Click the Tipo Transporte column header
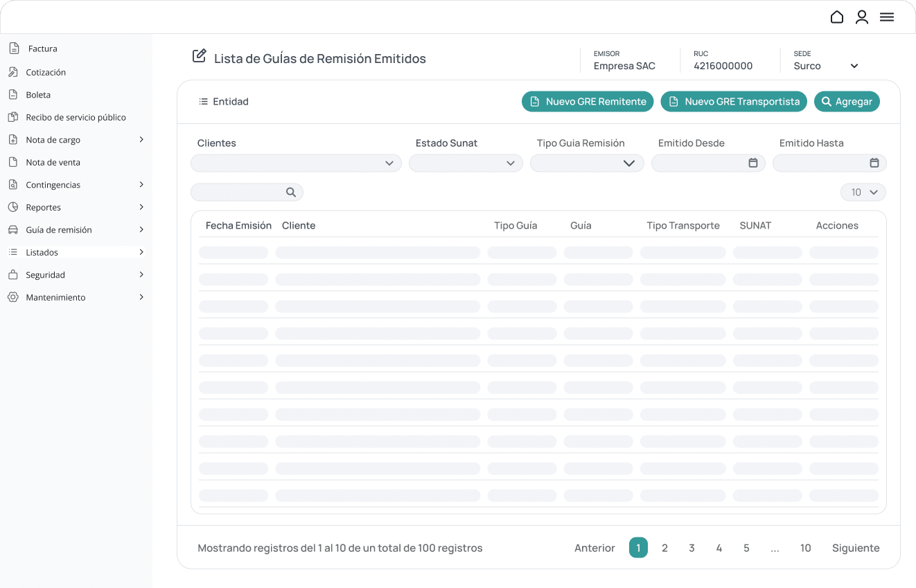916x588 pixels. 683,226
